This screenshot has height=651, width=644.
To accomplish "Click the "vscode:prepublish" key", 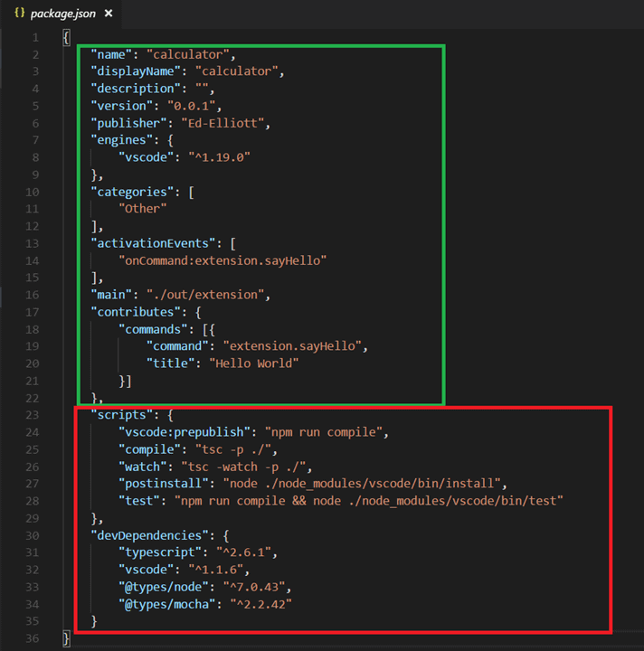I will (185, 432).
